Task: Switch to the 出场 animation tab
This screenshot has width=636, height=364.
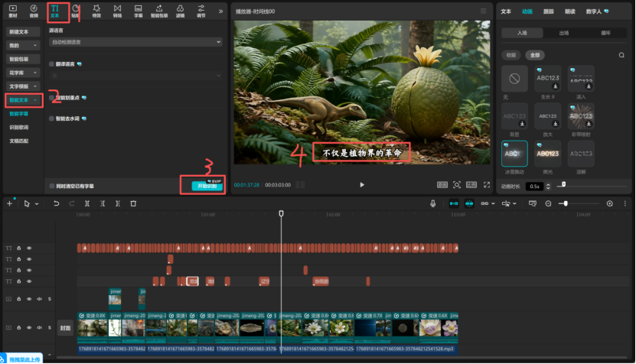Action: [564, 34]
